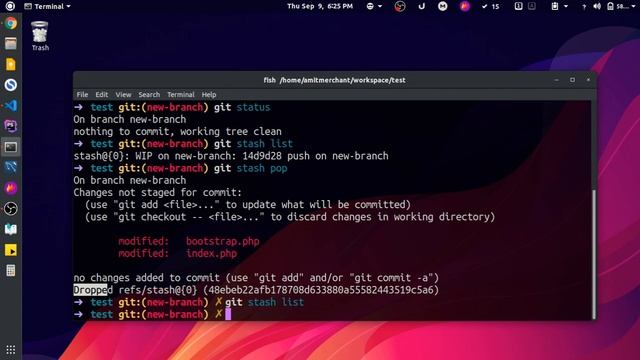
Task: Click the 'git status' command text
Action: (x=242, y=107)
